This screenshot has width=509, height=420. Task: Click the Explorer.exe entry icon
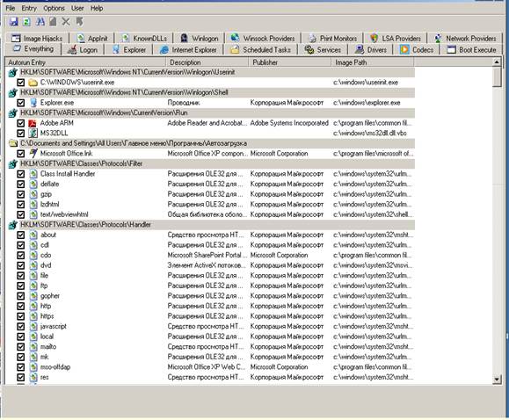(x=33, y=103)
